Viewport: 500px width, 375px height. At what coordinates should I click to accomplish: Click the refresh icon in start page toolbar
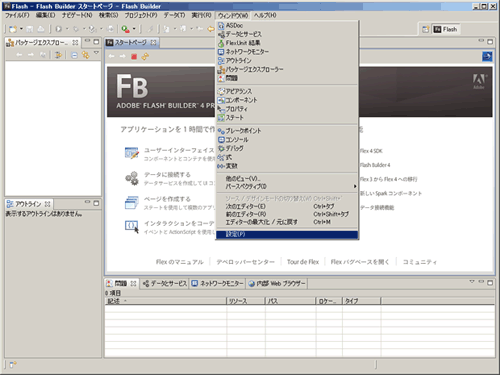click(145, 57)
